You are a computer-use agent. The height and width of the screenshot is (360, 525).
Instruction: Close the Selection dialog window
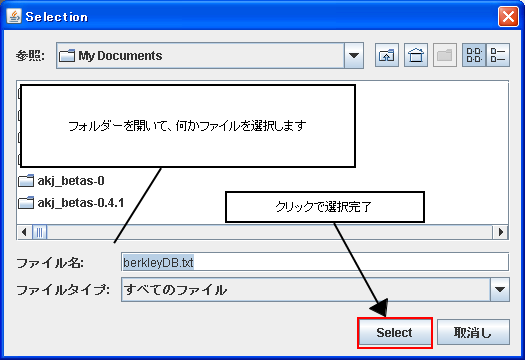pyautogui.click(x=508, y=16)
